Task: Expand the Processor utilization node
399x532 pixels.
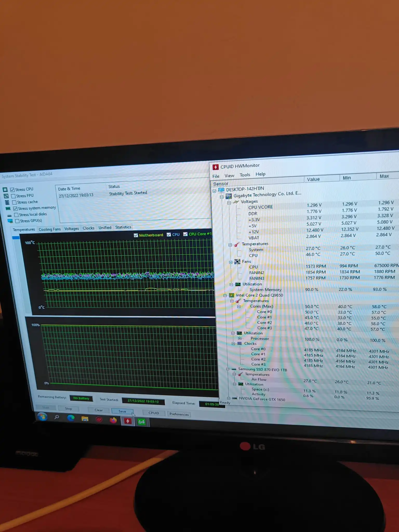Action: point(240,338)
